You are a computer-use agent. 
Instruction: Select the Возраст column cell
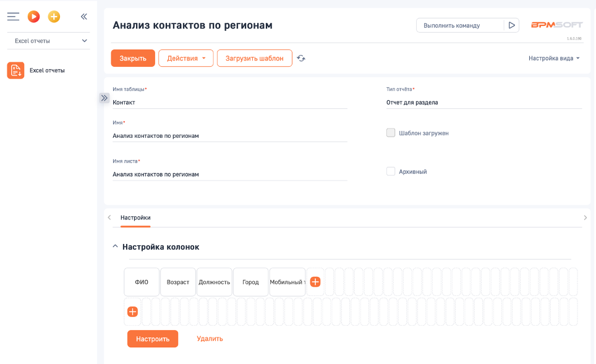click(178, 282)
